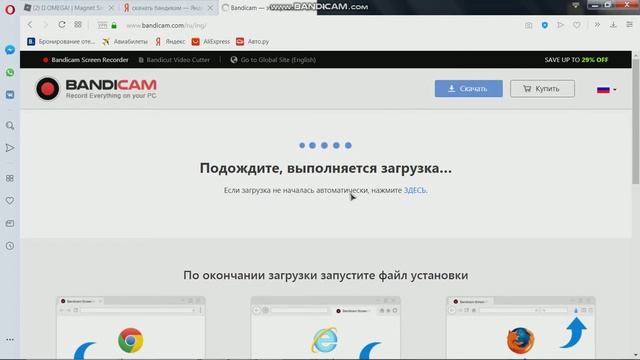The width and height of the screenshot is (640, 360).
Task: Open Бронирование оте... bookmark
Action: 61,42
